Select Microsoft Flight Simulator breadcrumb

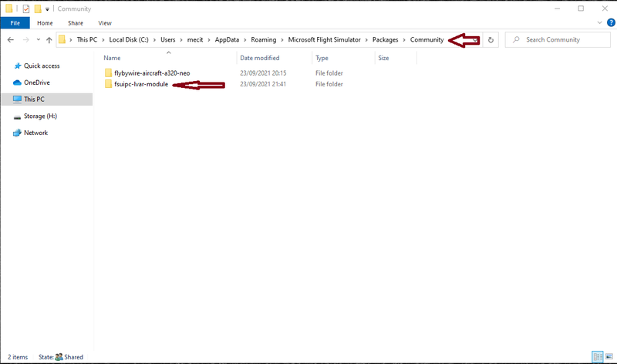point(324,40)
